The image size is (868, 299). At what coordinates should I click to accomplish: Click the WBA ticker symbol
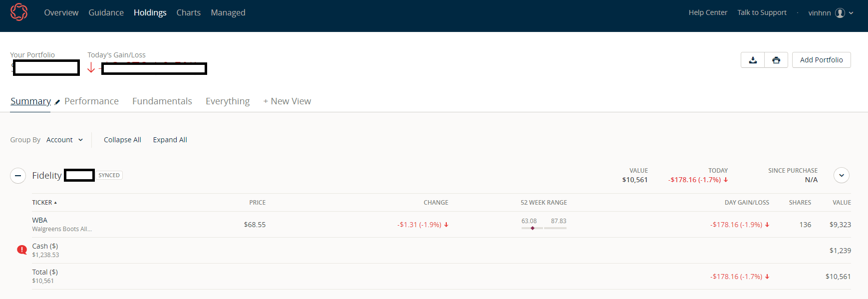[x=40, y=220]
